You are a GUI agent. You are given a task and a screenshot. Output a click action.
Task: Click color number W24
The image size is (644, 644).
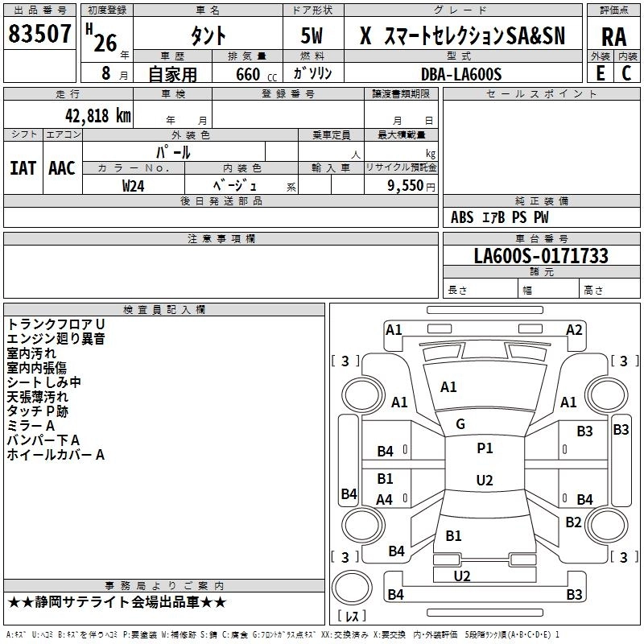pos(133,186)
